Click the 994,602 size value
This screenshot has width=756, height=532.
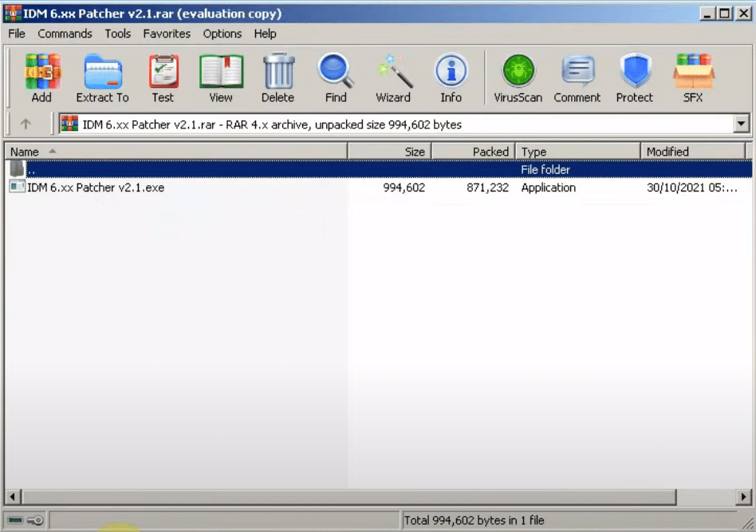[404, 187]
